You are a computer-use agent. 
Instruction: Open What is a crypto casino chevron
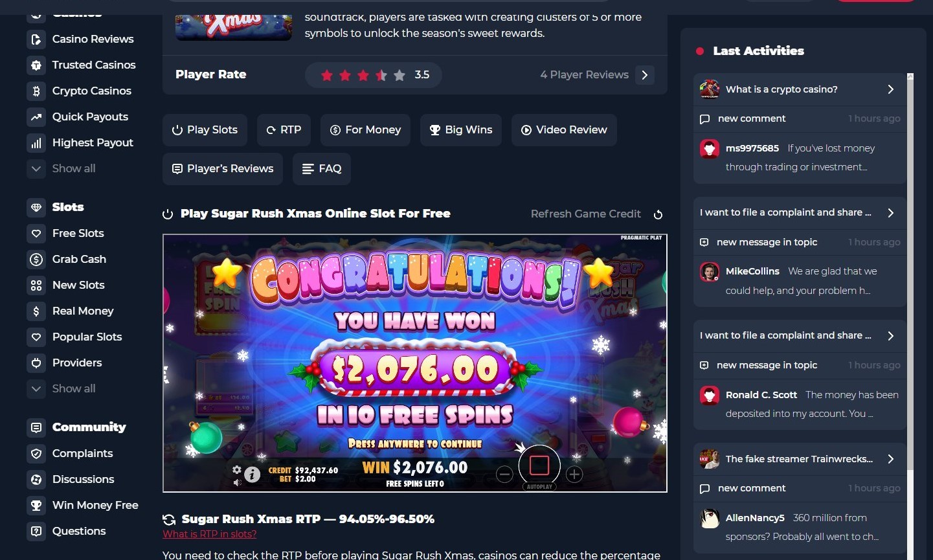coord(891,89)
